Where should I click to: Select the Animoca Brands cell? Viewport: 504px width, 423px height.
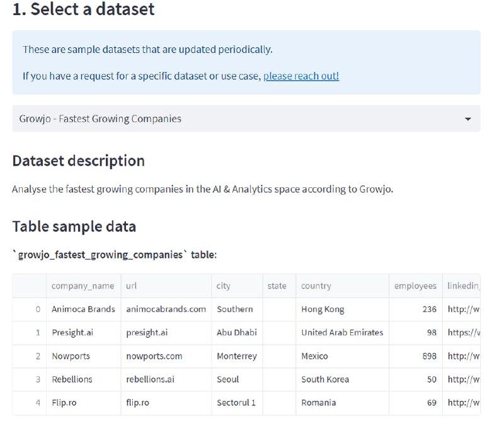(84, 310)
